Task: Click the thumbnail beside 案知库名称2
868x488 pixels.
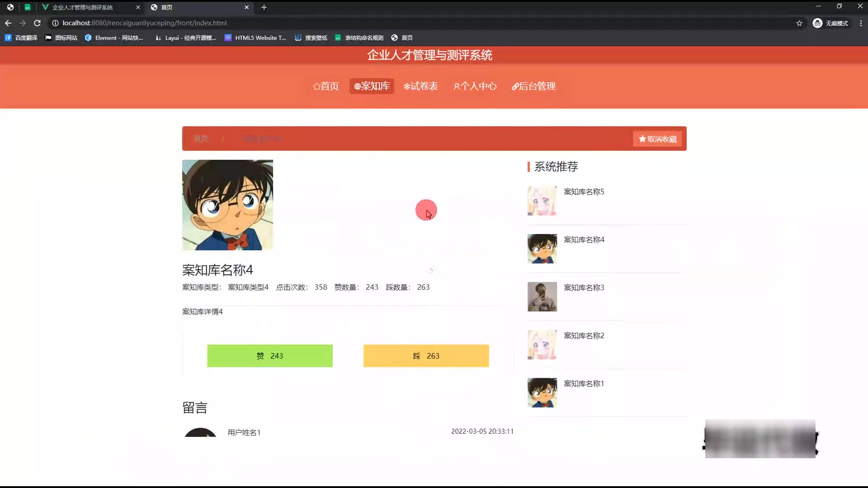Action: point(542,344)
